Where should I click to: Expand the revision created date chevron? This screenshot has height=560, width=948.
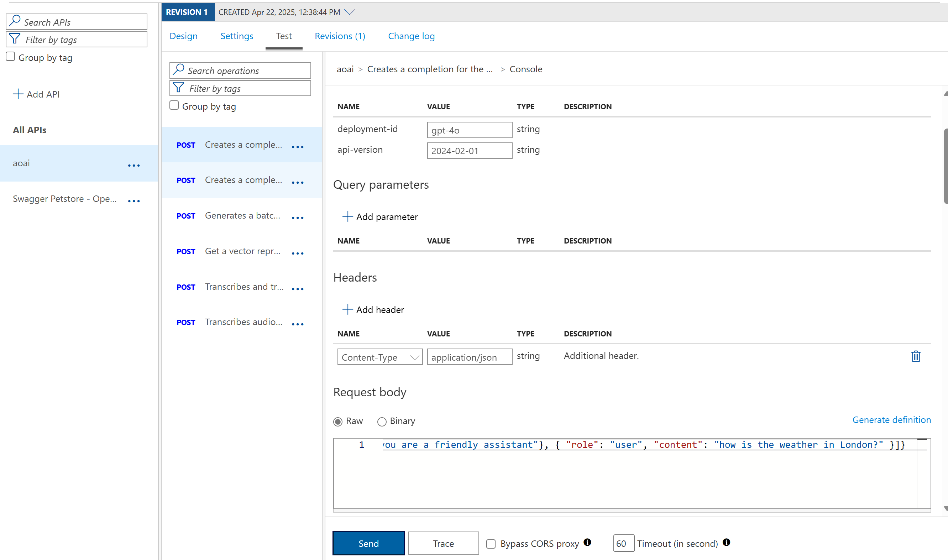[350, 12]
